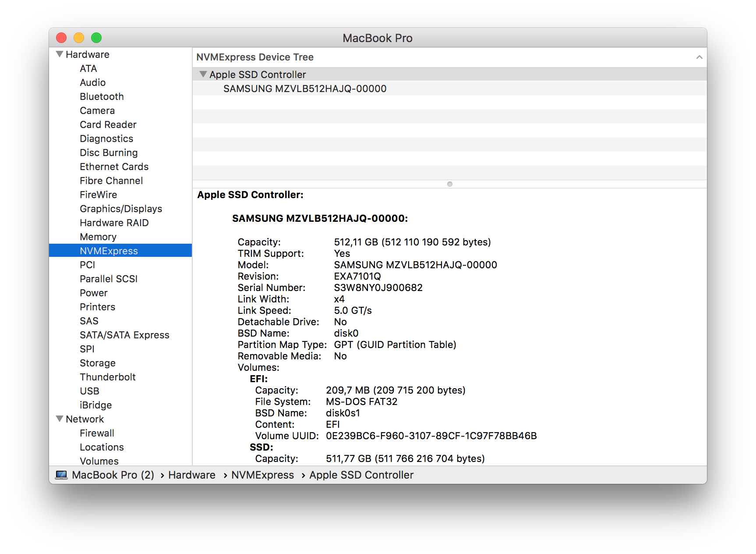
Task: Click the bold Apple SSD Controller detail heading
Action: tap(250, 195)
